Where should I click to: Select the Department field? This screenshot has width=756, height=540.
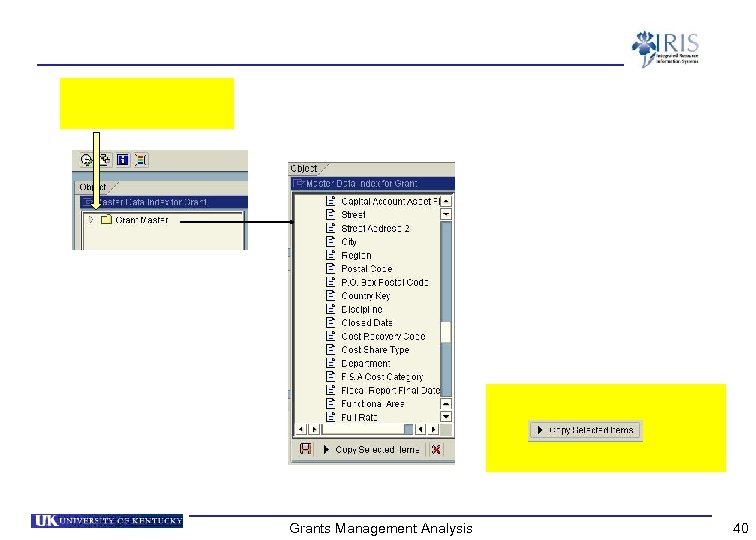pyautogui.click(x=365, y=363)
